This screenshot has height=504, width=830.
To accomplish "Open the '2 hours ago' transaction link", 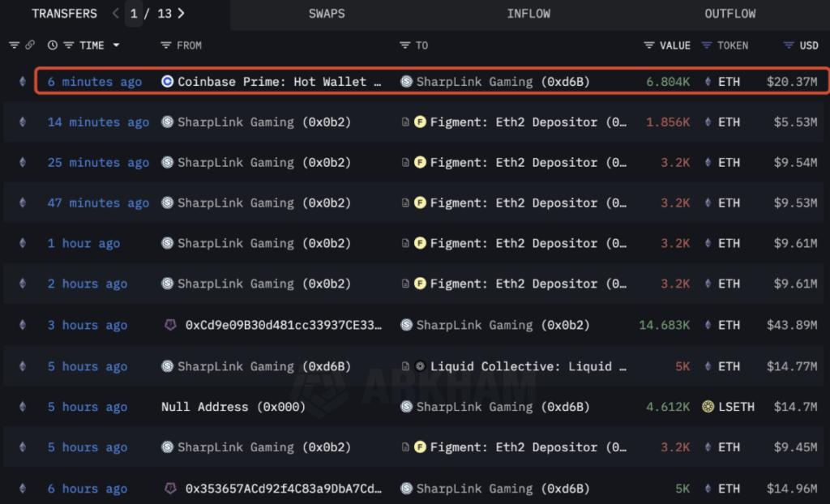I will [88, 284].
